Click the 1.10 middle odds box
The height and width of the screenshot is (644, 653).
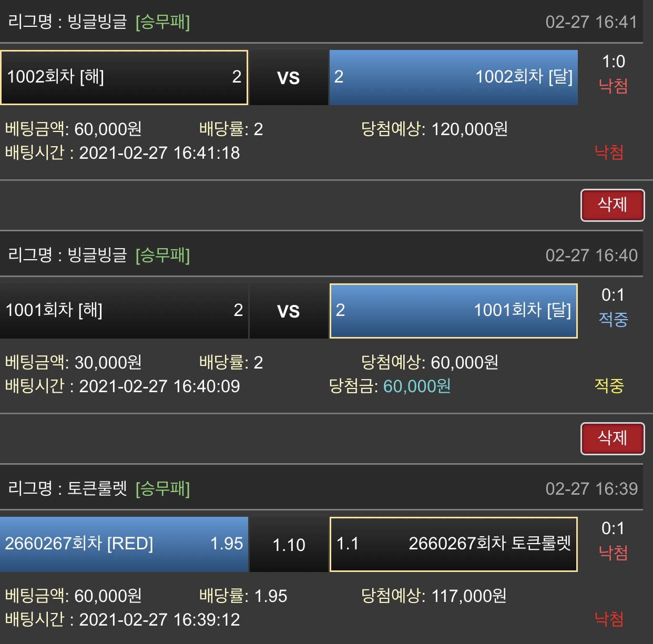click(289, 545)
